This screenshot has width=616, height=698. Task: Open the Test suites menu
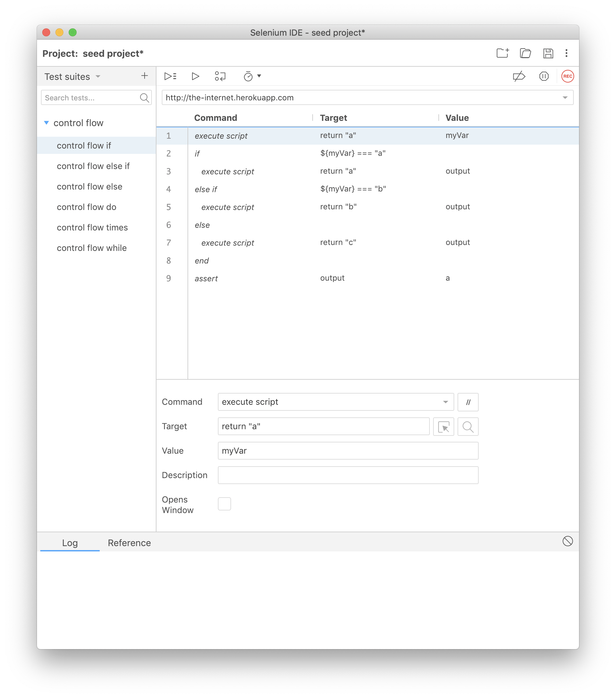97,77
